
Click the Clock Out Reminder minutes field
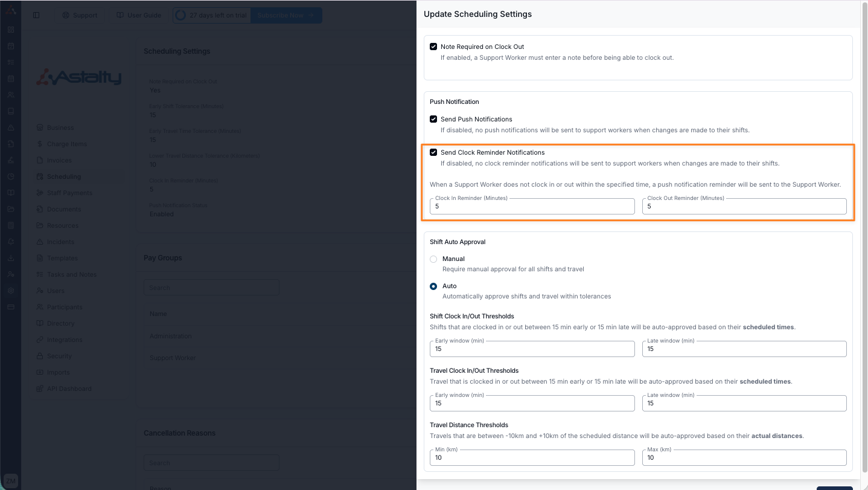(744, 207)
